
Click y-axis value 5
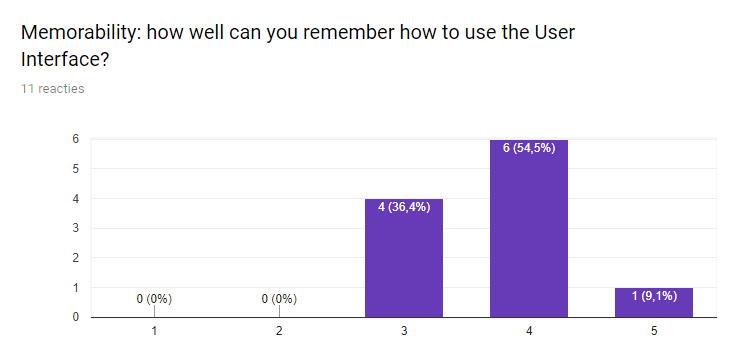coord(75,169)
